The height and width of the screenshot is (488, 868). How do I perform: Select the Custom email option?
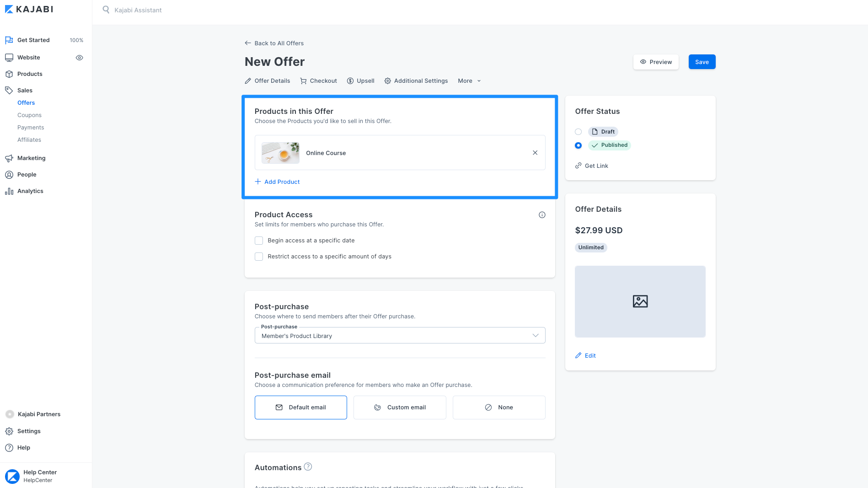pos(400,408)
